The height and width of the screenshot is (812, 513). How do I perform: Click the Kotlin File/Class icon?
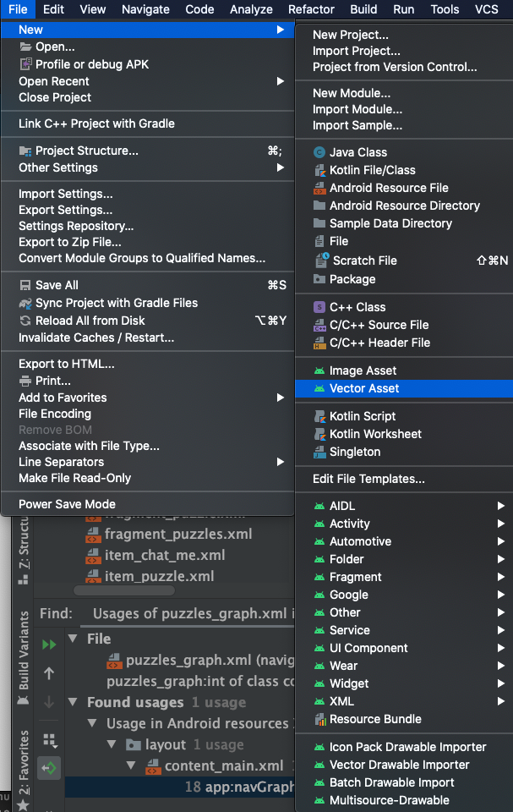(x=319, y=170)
